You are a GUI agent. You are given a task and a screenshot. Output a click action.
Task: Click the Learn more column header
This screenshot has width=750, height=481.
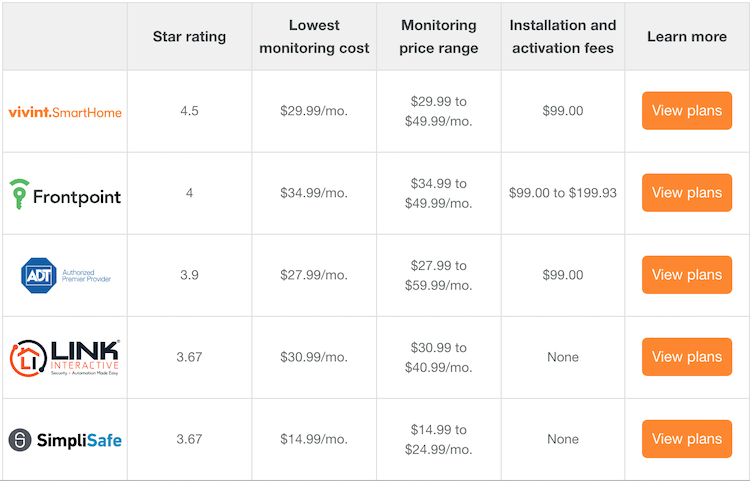coord(687,37)
